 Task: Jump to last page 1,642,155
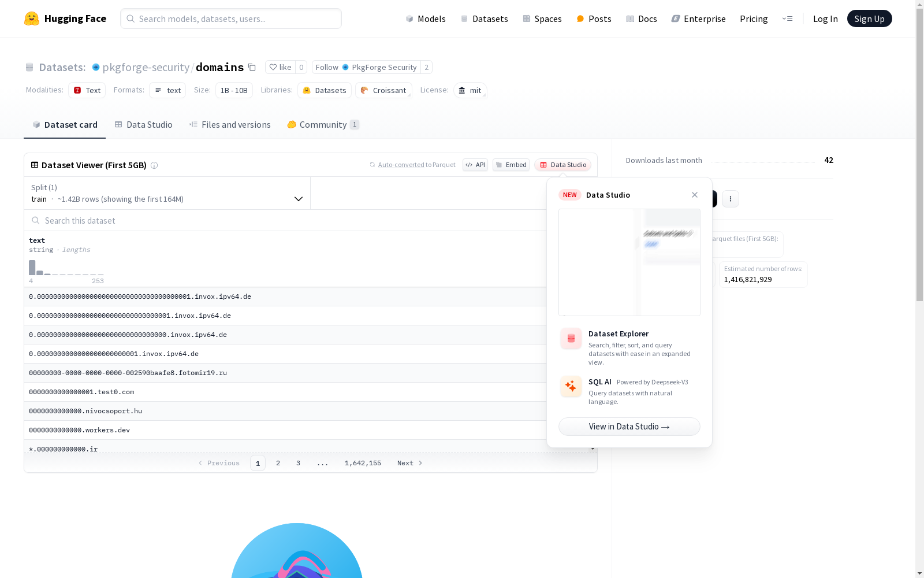(363, 463)
